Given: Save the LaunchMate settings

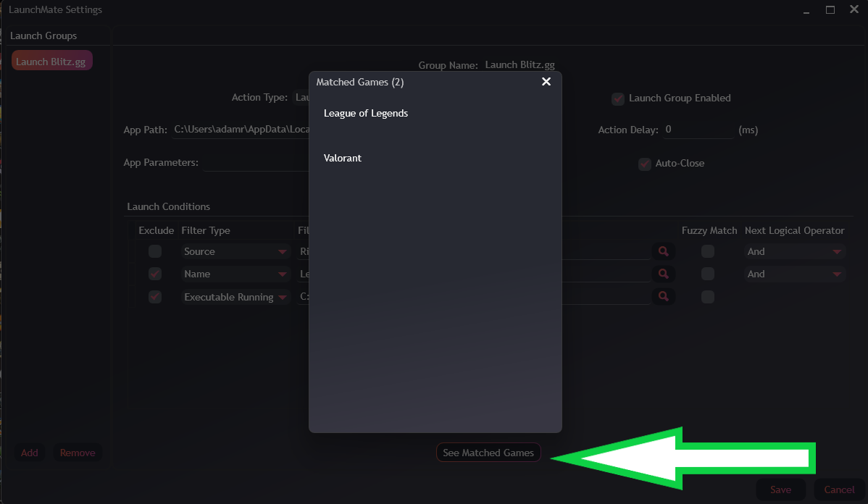Looking at the screenshot, I should point(780,490).
